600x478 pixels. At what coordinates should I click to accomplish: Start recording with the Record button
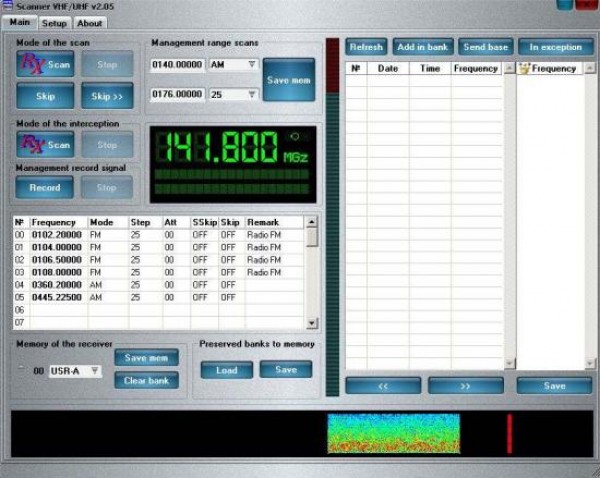(45, 187)
